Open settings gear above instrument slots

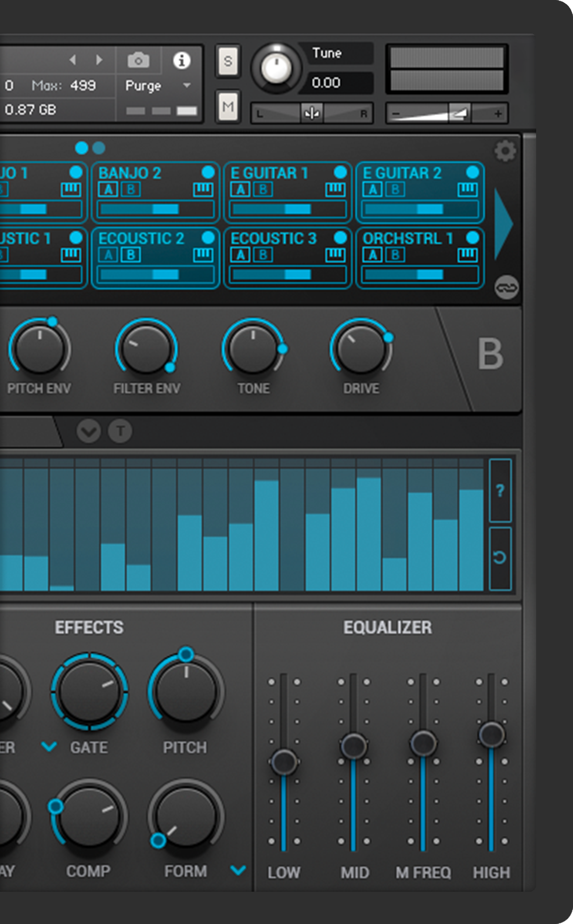(x=505, y=150)
